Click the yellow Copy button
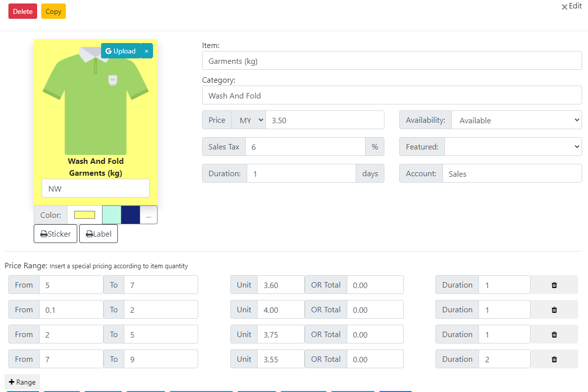 (53, 11)
